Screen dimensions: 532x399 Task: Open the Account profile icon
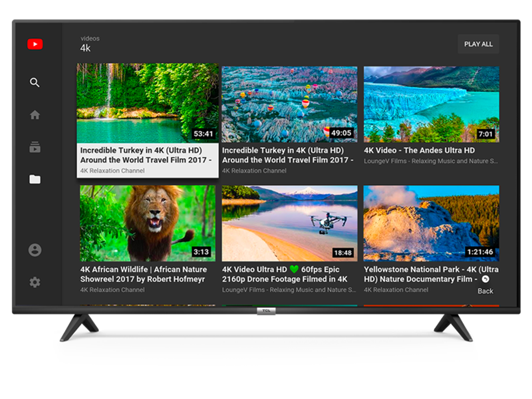(x=34, y=249)
